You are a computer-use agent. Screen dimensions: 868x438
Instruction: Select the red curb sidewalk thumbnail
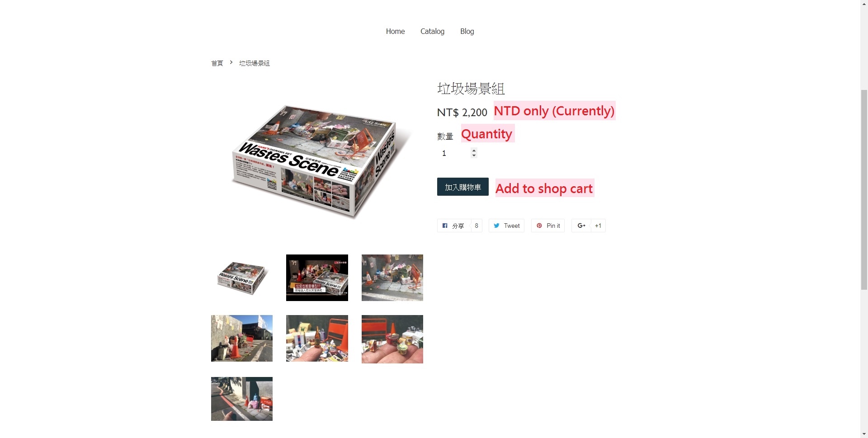[x=242, y=399]
